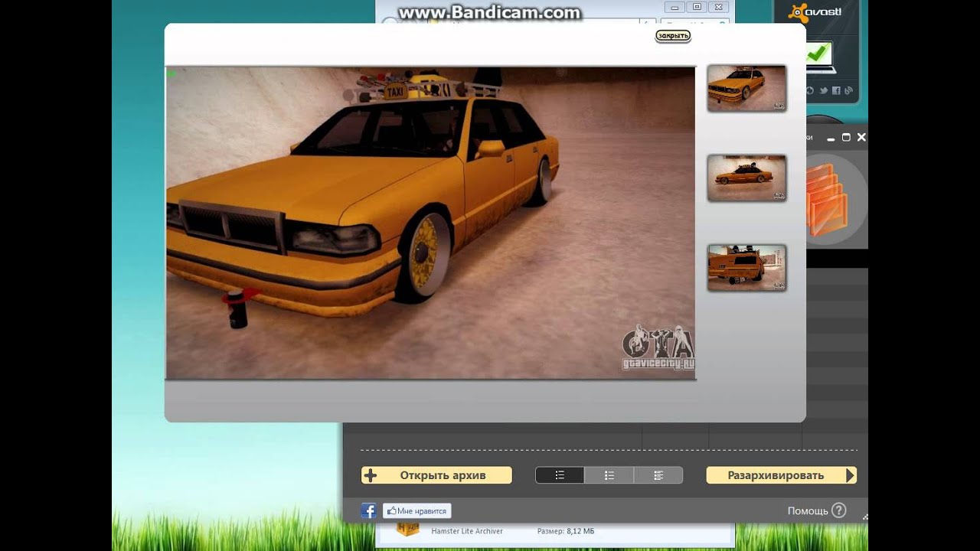
Task: Close the Hamster archiver window
Action: (861, 138)
